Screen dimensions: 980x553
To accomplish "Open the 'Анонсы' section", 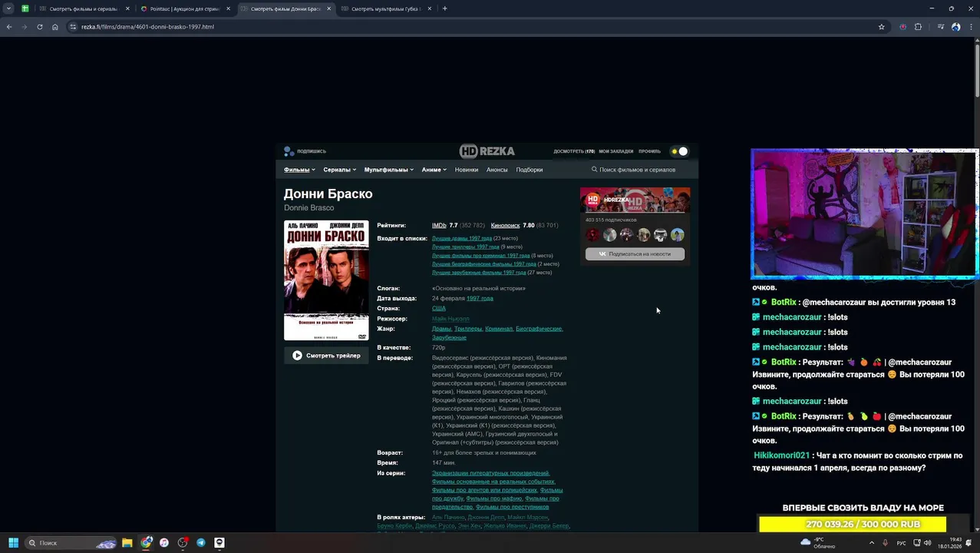I will (497, 170).
